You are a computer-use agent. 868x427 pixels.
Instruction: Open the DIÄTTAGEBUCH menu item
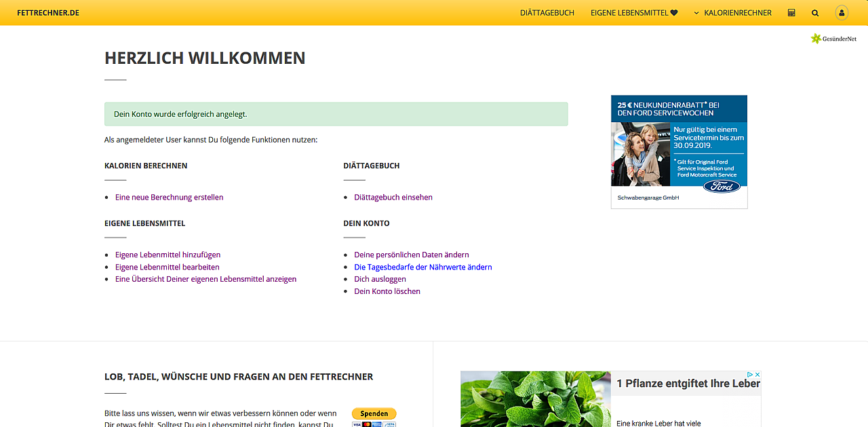click(x=547, y=12)
